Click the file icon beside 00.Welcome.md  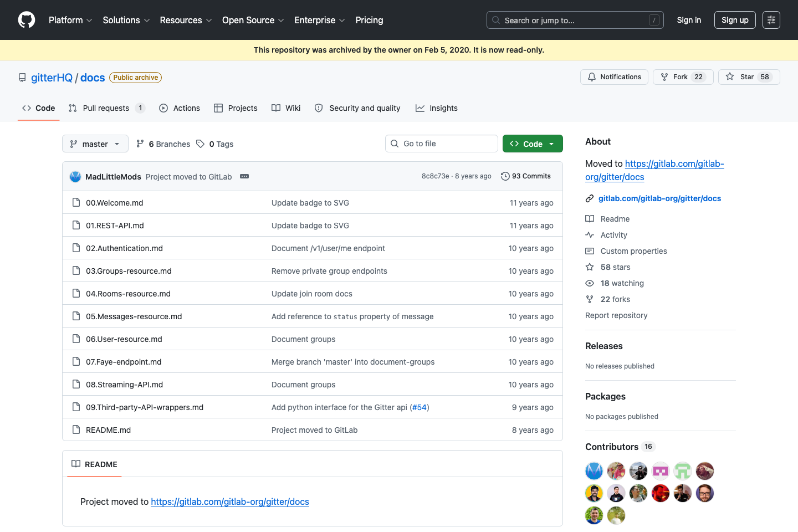tap(76, 202)
